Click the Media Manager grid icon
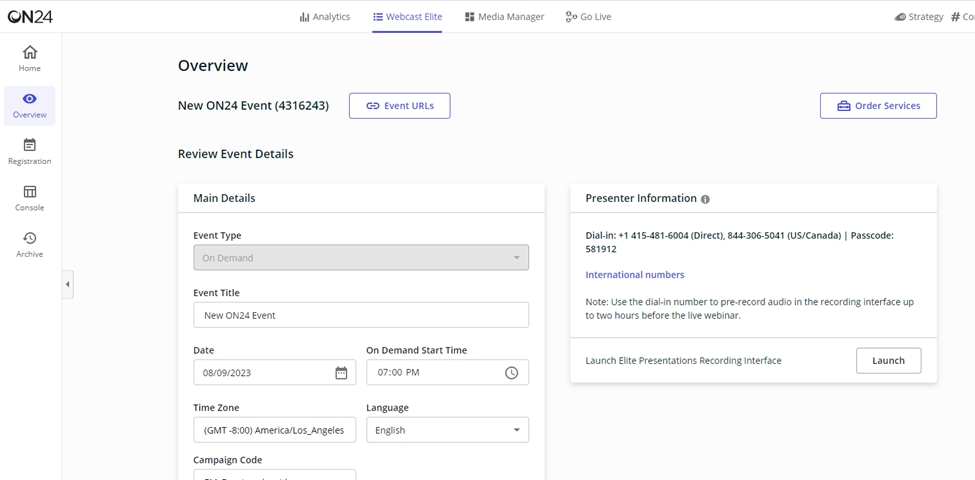Image resolution: width=975 pixels, height=480 pixels. (x=469, y=17)
